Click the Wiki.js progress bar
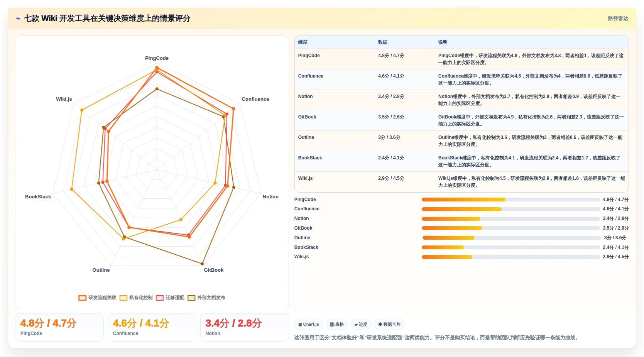644x357 pixels. (x=510, y=257)
